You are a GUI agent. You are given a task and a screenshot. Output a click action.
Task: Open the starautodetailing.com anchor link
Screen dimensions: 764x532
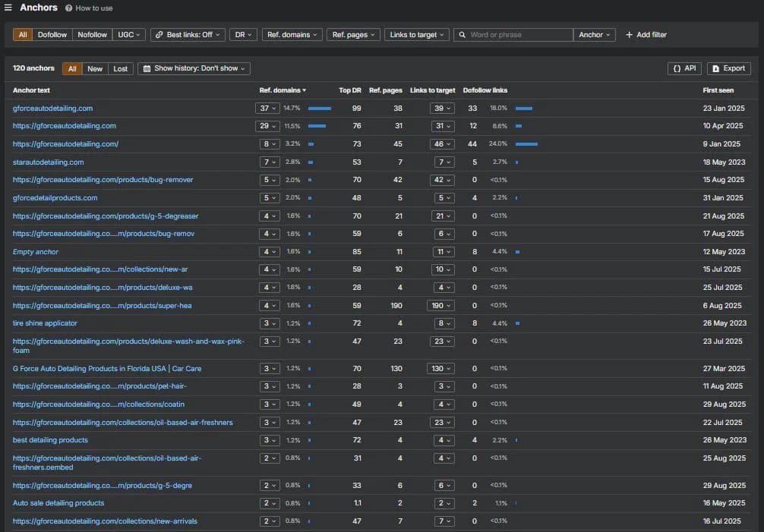pos(49,162)
